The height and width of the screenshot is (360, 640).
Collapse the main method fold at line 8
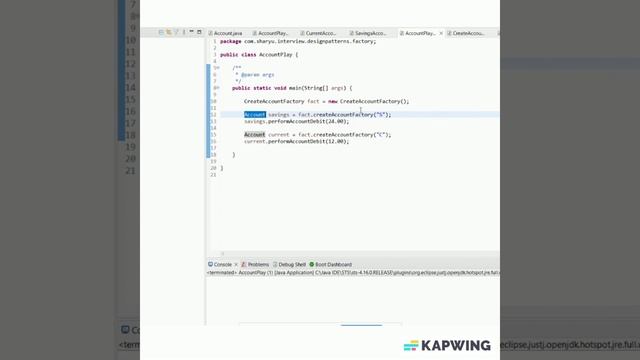[x=217, y=88]
